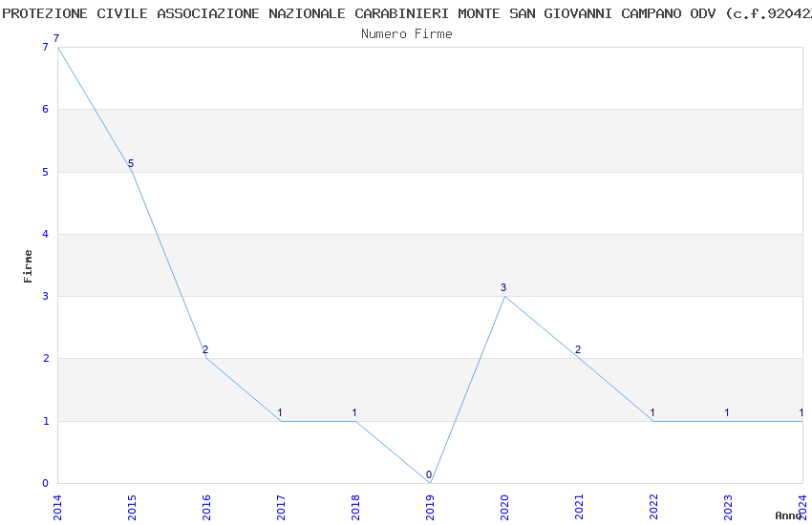Select the 2017 year label on x-axis
Image resolution: width=812 pixels, height=525 pixels.
click(281, 508)
